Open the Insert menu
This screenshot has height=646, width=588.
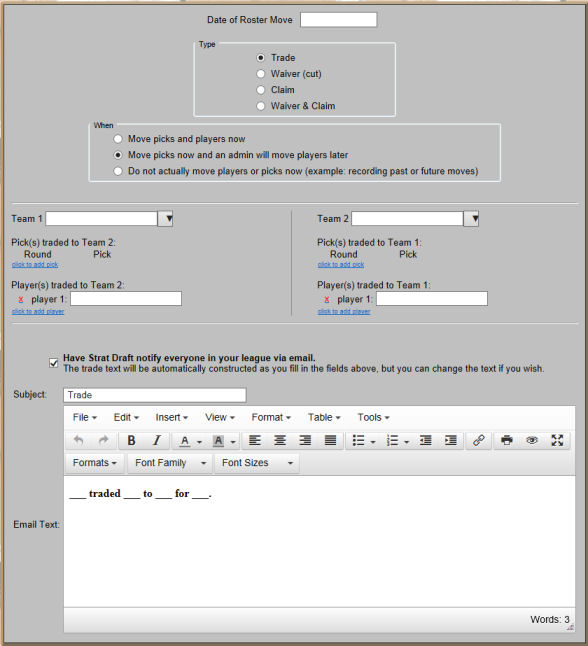tap(171, 417)
